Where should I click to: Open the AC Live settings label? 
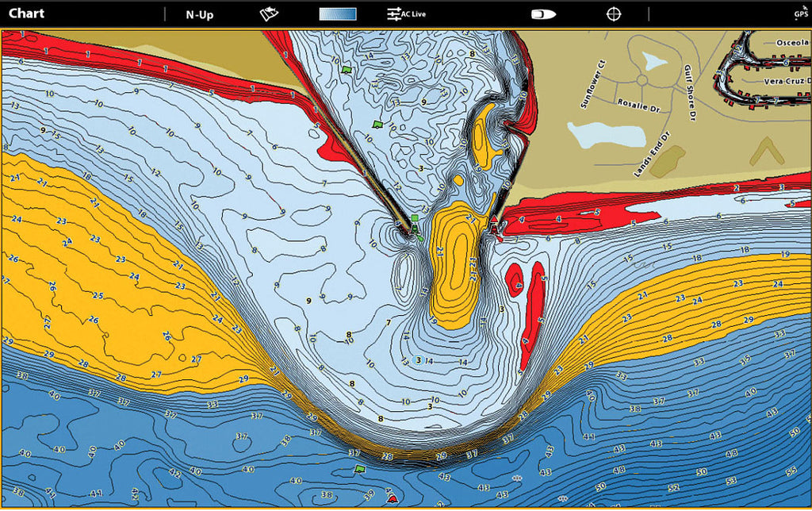point(414,14)
